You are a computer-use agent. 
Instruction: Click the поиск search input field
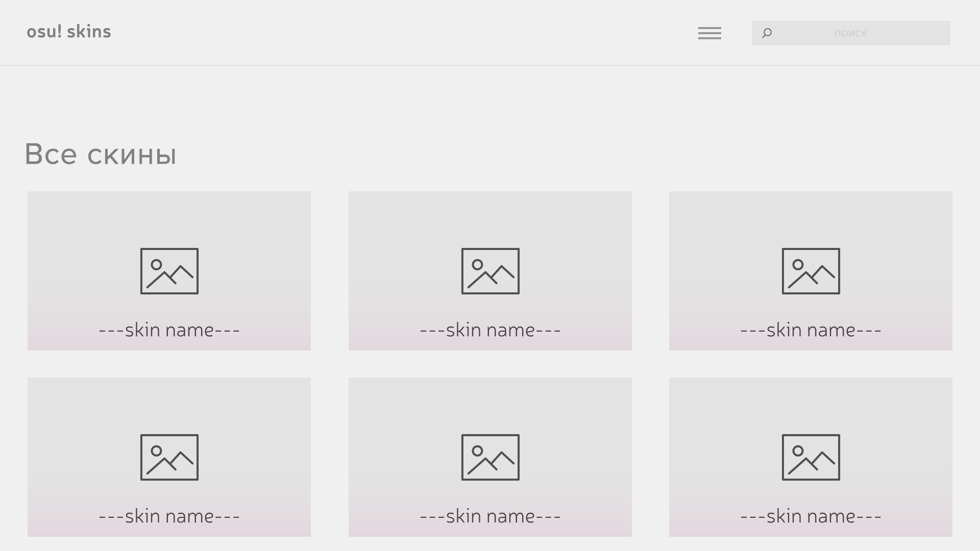(x=851, y=33)
